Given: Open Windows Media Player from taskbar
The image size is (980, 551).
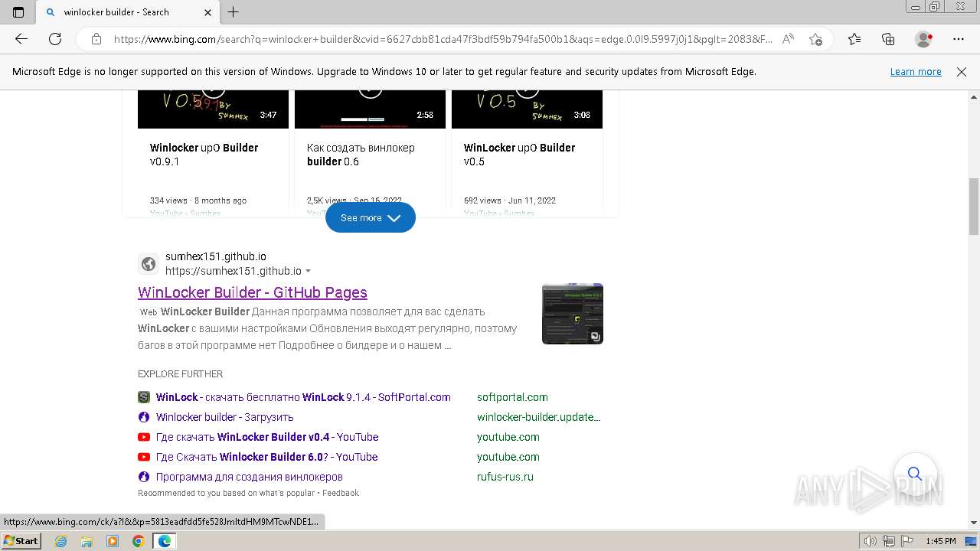Looking at the screenshot, I should click(113, 541).
